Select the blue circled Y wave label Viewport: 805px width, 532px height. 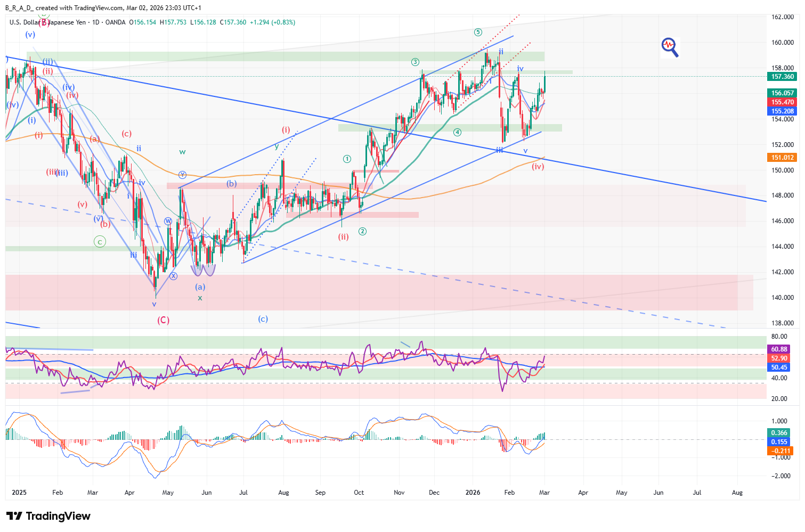pyautogui.click(x=182, y=175)
